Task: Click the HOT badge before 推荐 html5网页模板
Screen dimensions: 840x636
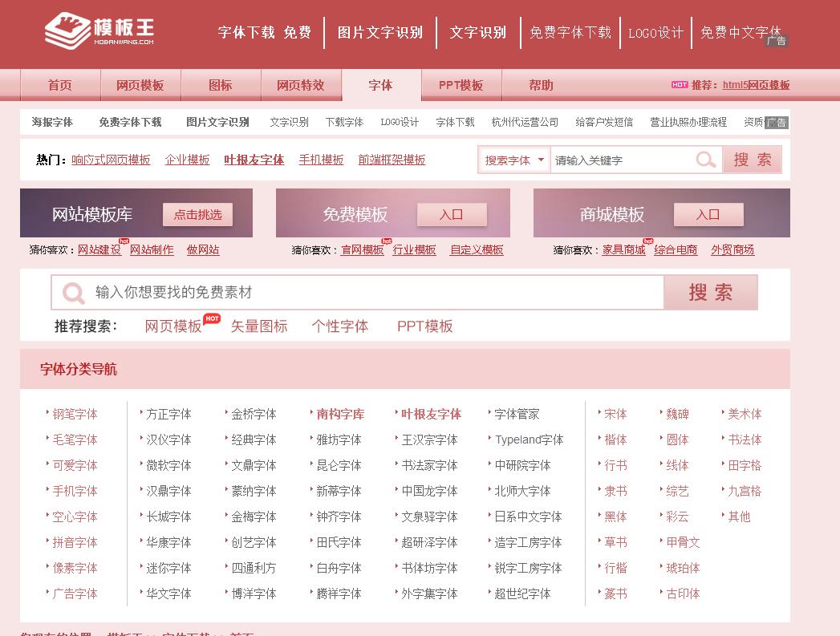Action: [x=679, y=83]
